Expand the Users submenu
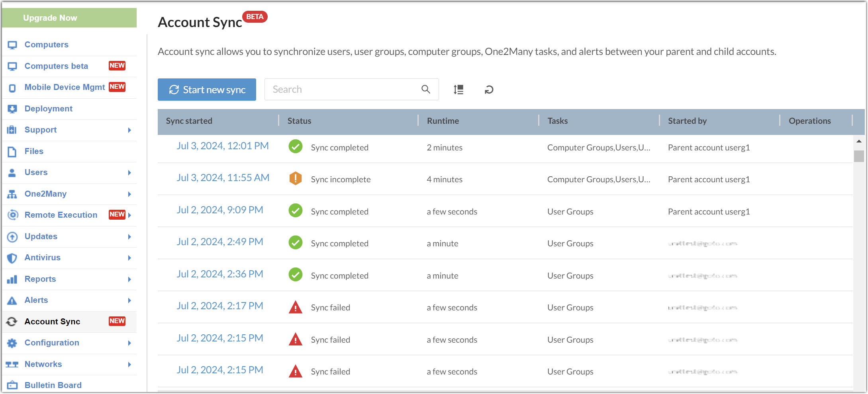The height and width of the screenshot is (394, 868). coord(129,172)
